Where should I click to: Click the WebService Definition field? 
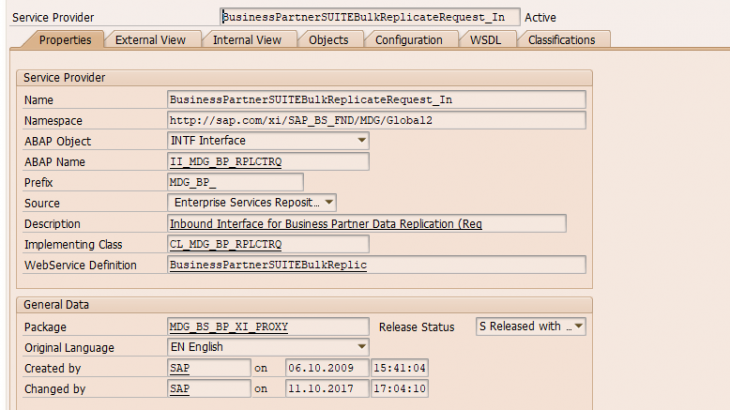point(376,265)
